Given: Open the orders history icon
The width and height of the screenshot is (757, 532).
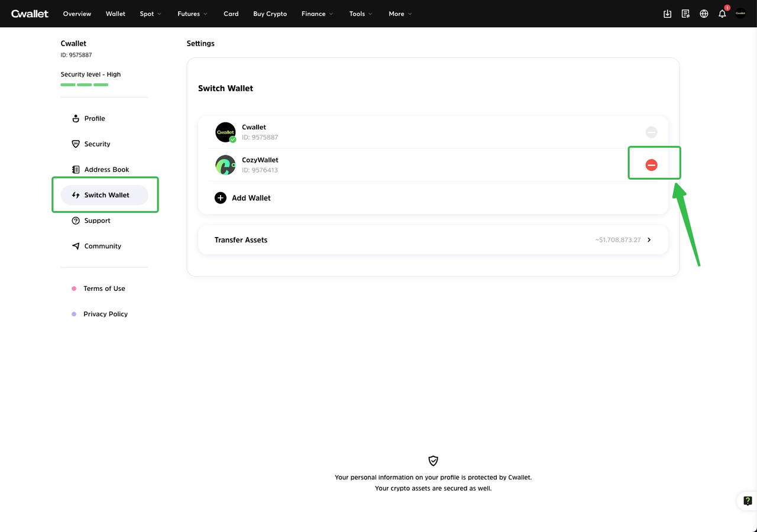Looking at the screenshot, I should pos(685,14).
